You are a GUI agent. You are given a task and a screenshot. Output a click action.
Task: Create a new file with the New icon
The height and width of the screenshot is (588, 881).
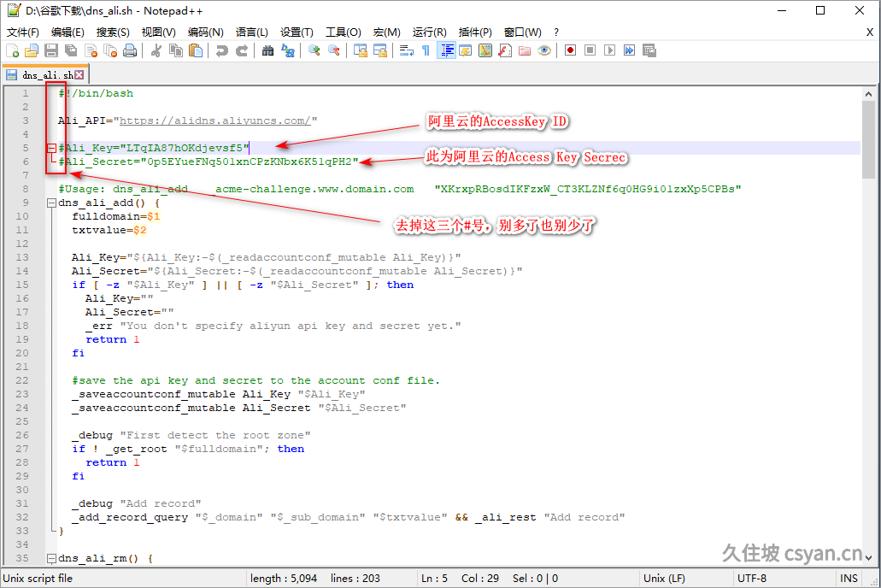pyautogui.click(x=12, y=50)
